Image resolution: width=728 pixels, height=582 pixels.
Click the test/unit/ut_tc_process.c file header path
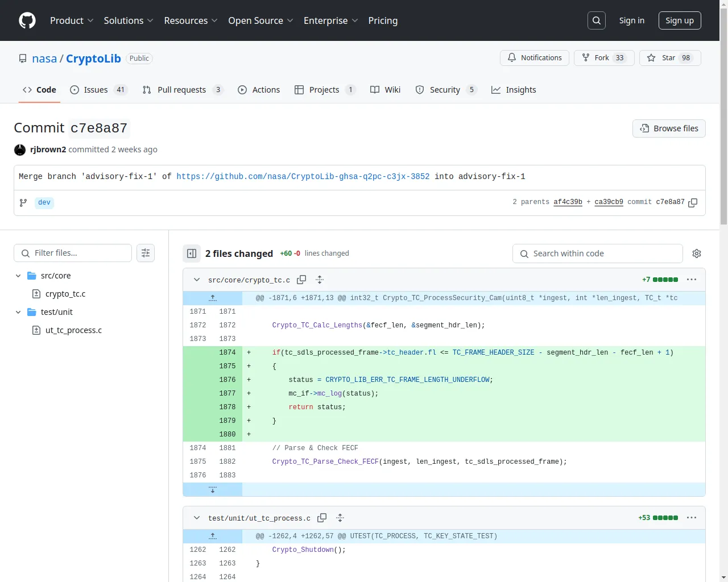(x=259, y=518)
